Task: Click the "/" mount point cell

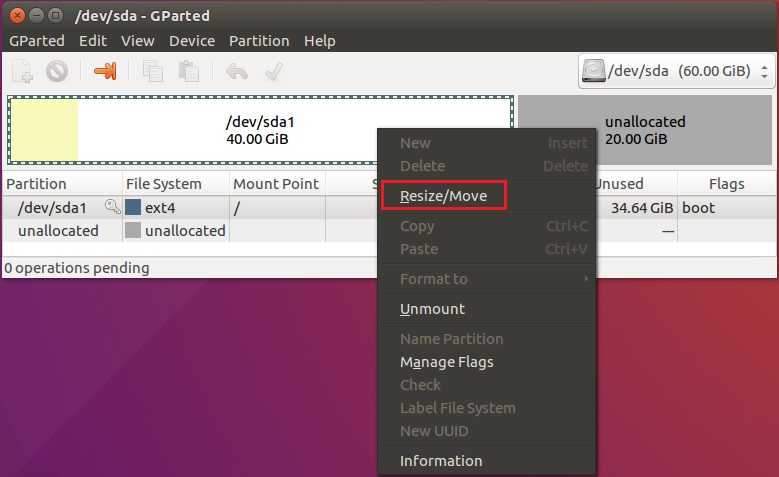Action: (277, 208)
